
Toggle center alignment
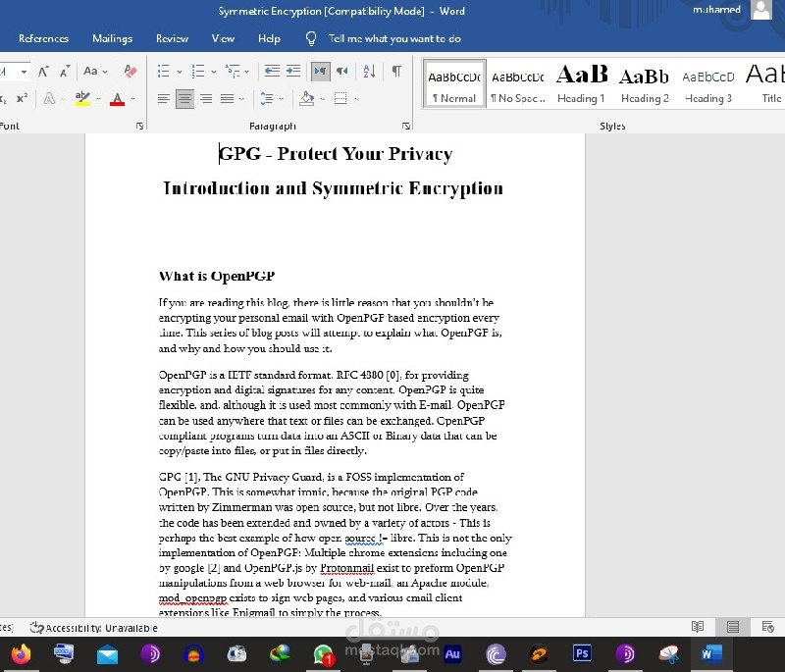(x=184, y=98)
